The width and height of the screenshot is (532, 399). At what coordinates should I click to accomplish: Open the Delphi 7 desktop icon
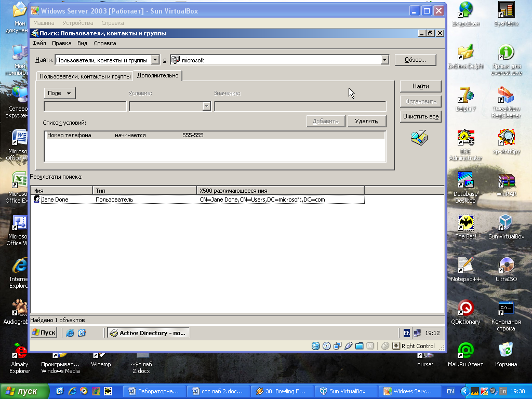pyautogui.click(x=465, y=99)
